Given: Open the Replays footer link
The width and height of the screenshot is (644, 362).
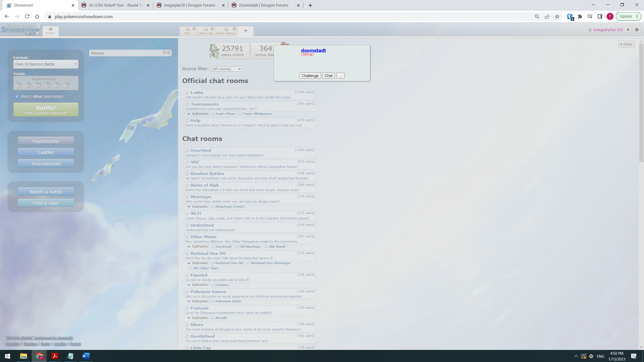Looking at the screenshot, I should [30, 344].
